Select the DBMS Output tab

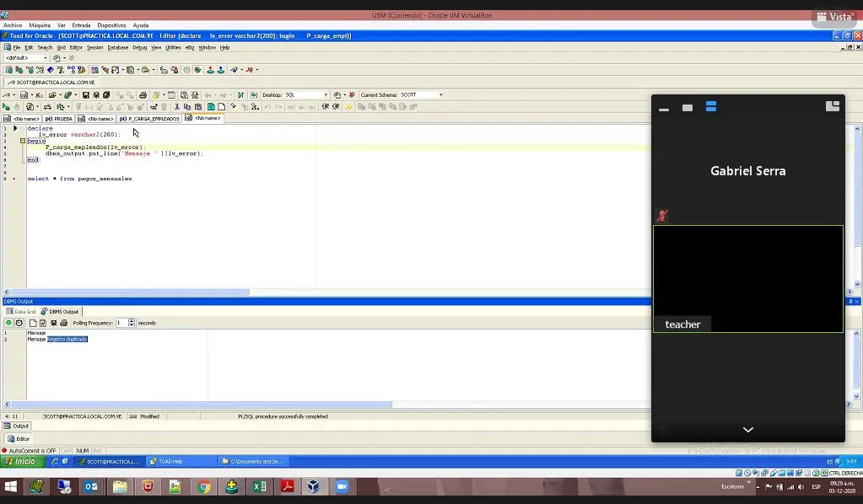click(x=60, y=312)
